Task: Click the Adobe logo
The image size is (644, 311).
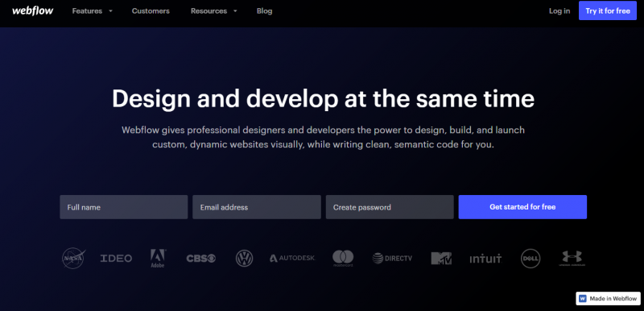Action: click(158, 259)
